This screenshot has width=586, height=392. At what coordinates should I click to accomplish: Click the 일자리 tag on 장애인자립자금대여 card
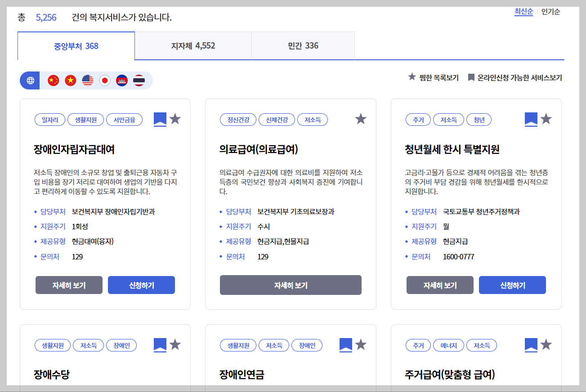50,120
